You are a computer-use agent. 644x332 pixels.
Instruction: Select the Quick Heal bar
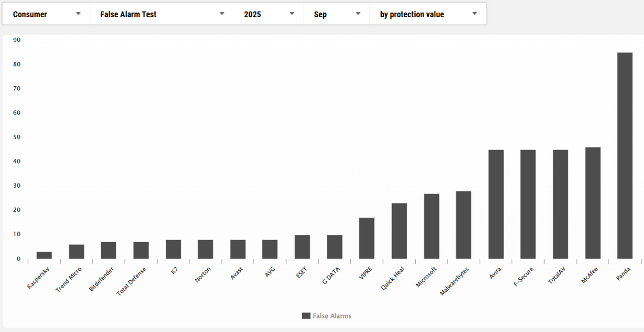pos(399,231)
